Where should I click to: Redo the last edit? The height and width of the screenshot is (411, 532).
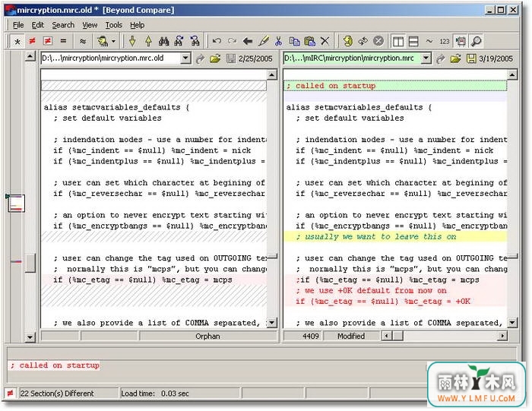[x=232, y=41]
